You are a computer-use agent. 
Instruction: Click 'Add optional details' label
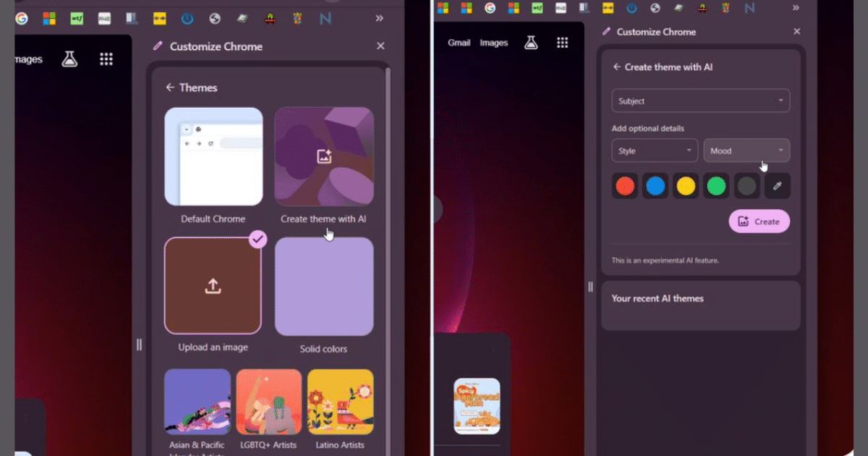[648, 128]
